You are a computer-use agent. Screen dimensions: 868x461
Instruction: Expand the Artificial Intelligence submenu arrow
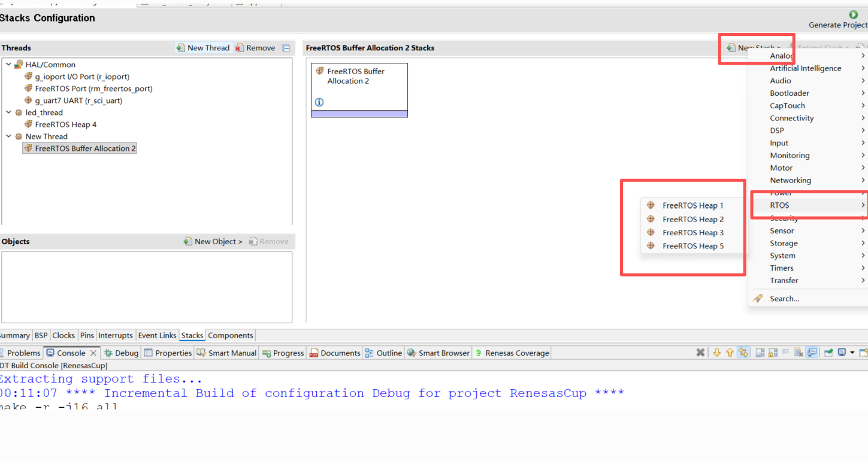pyautogui.click(x=863, y=68)
